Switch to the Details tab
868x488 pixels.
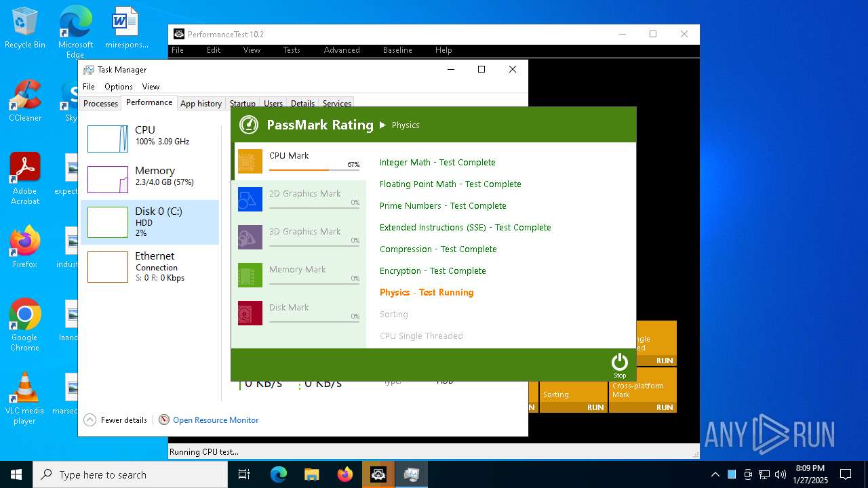click(x=302, y=104)
